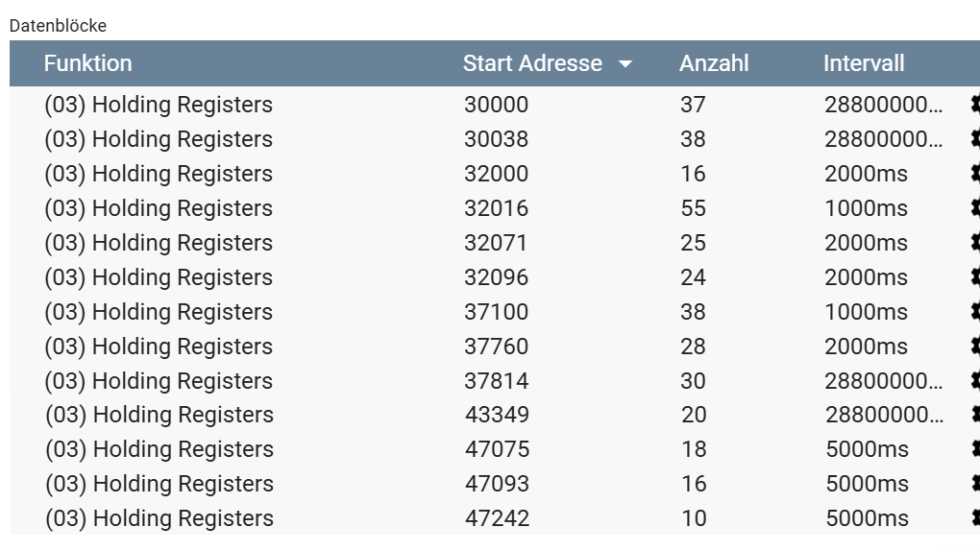Click the truncated 28800000 interval for 30000
980x551 pixels.
[882, 105]
